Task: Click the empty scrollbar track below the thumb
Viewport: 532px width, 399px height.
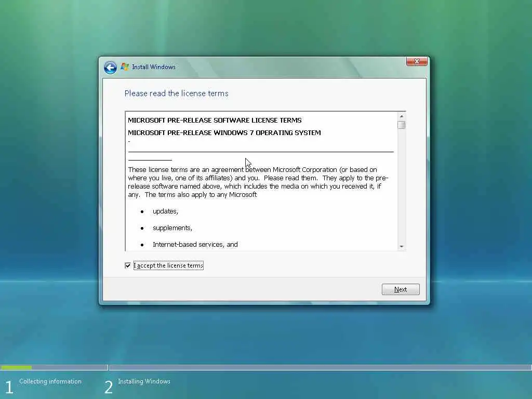Action: [x=402, y=186]
